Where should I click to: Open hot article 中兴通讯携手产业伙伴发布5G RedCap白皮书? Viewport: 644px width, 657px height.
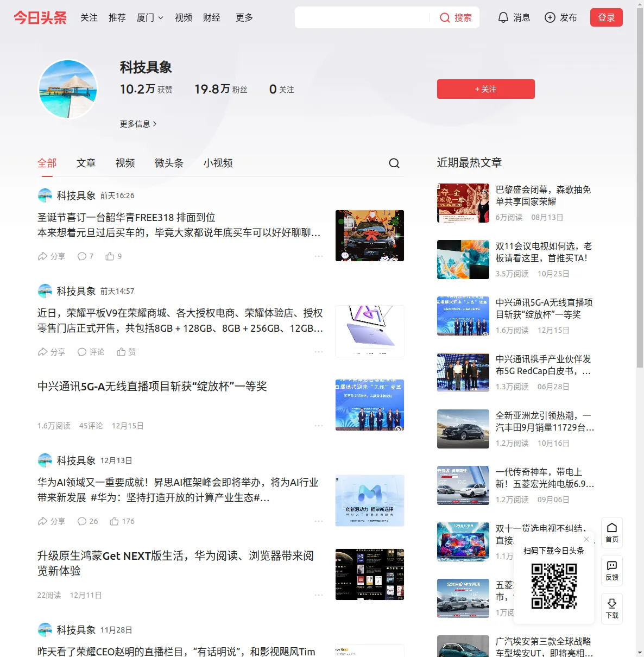tap(544, 365)
